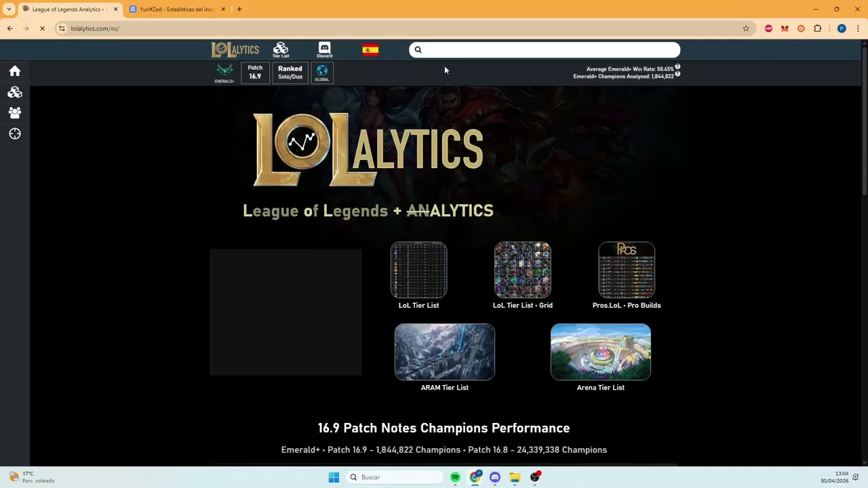
Task: Click the help icon next to Emerald+ Champions Analysed
Action: pos(677,75)
